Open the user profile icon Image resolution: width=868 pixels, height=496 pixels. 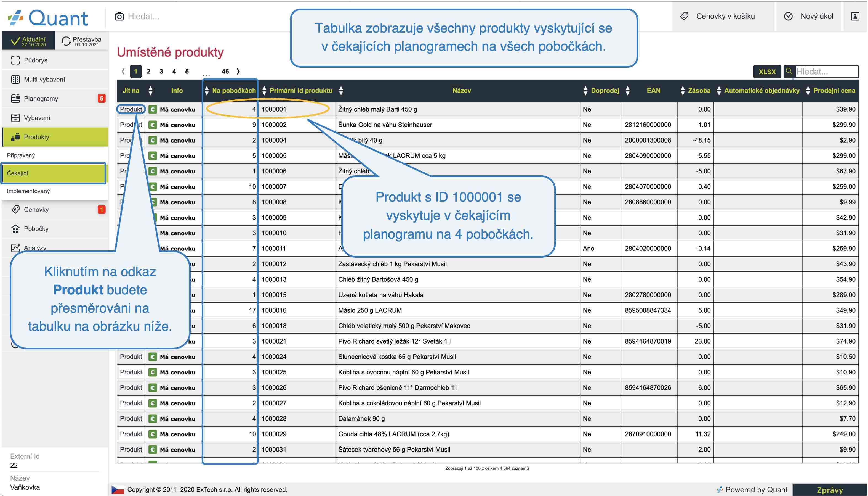click(855, 16)
